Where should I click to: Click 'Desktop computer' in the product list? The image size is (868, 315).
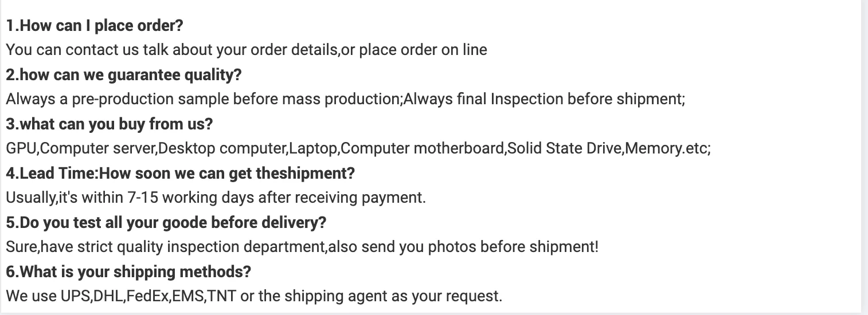click(222, 149)
